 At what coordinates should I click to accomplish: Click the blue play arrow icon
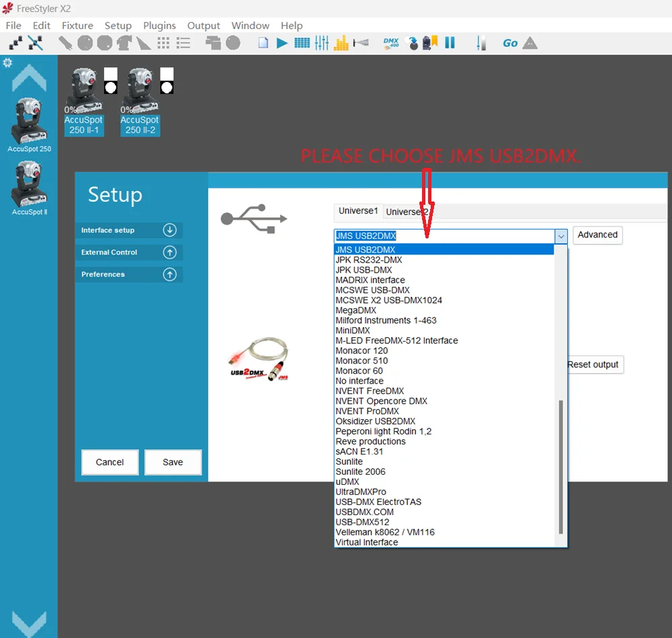[282, 43]
